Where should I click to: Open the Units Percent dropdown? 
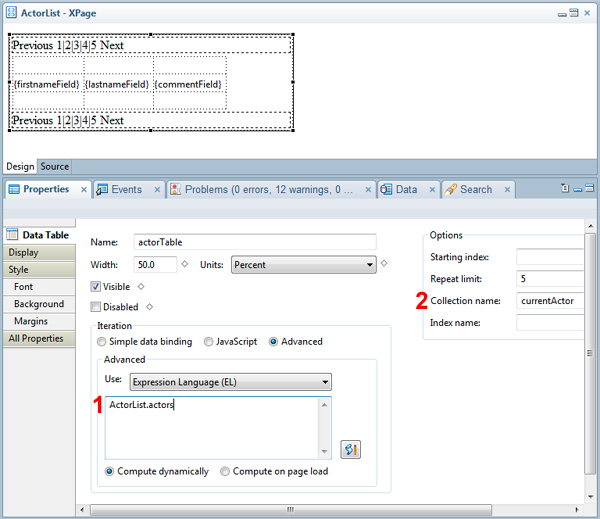click(x=303, y=265)
